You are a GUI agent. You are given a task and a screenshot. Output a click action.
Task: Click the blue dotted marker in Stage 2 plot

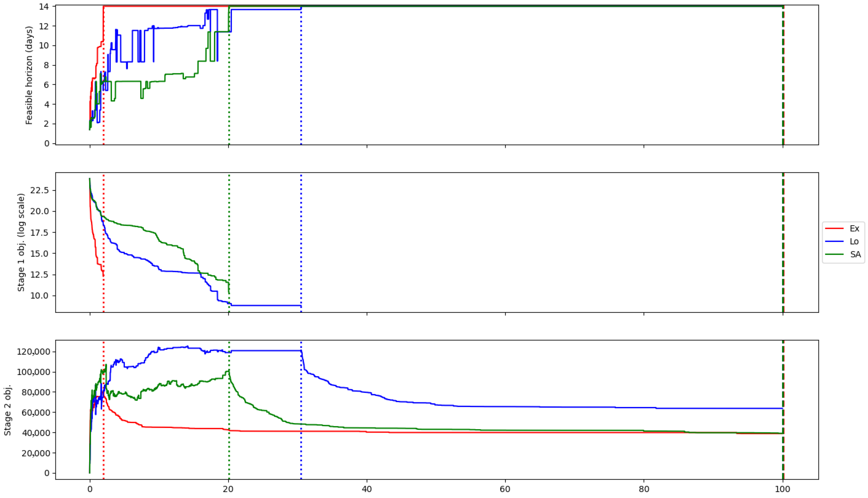click(301, 410)
